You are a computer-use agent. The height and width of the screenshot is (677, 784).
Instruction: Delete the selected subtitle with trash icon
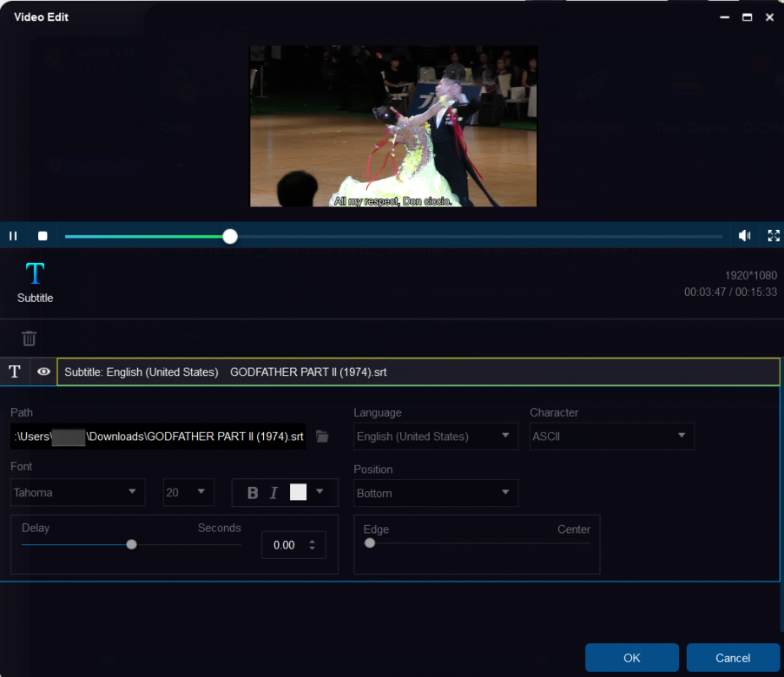point(30,338)
